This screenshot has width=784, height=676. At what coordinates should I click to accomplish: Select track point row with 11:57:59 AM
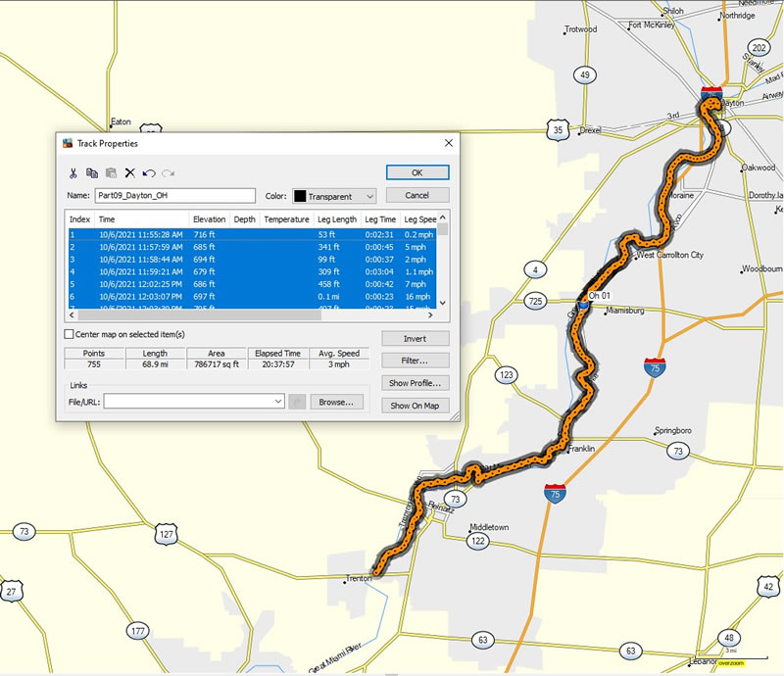(x=252, y=247)
